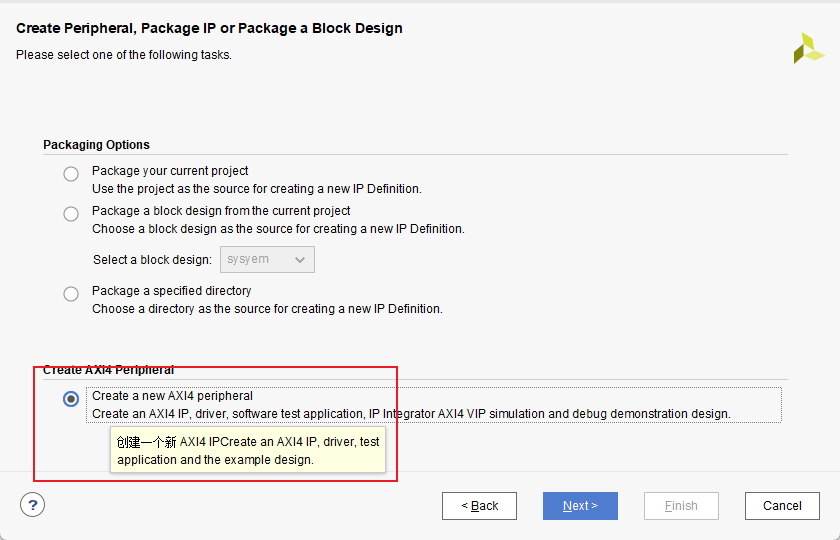840x540 pixels.
Task: Click the 'Packaging Options' heading
Action: tap(96, 145)
